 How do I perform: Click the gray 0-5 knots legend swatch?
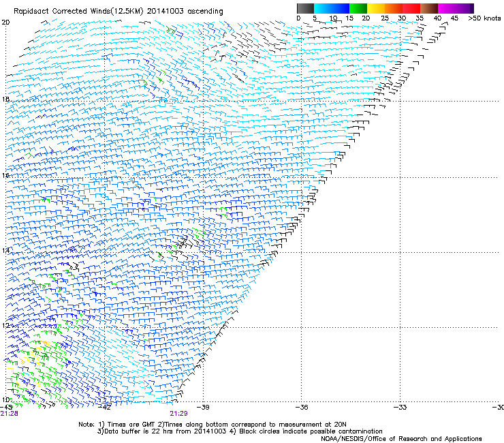click(x=305, y=8)
